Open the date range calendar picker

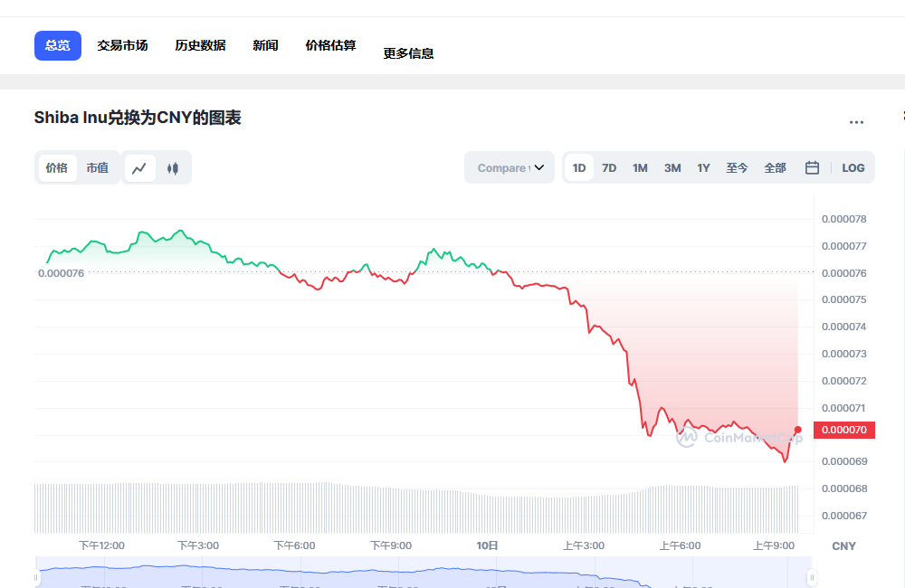[x=811, y=167]
